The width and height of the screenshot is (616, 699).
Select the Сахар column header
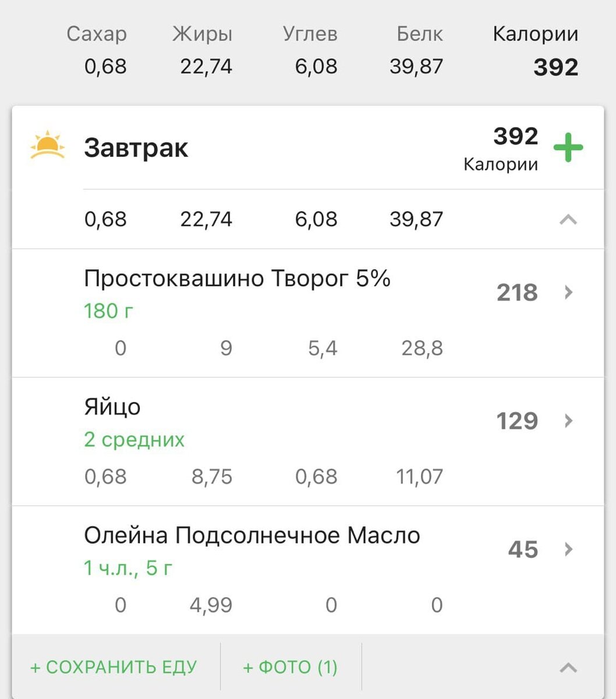click(x=97, y=34)
